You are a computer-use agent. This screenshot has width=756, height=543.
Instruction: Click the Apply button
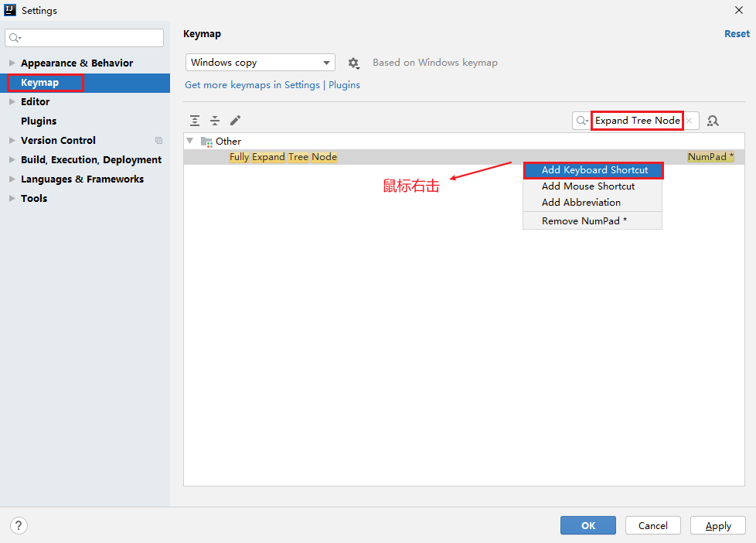718,525
